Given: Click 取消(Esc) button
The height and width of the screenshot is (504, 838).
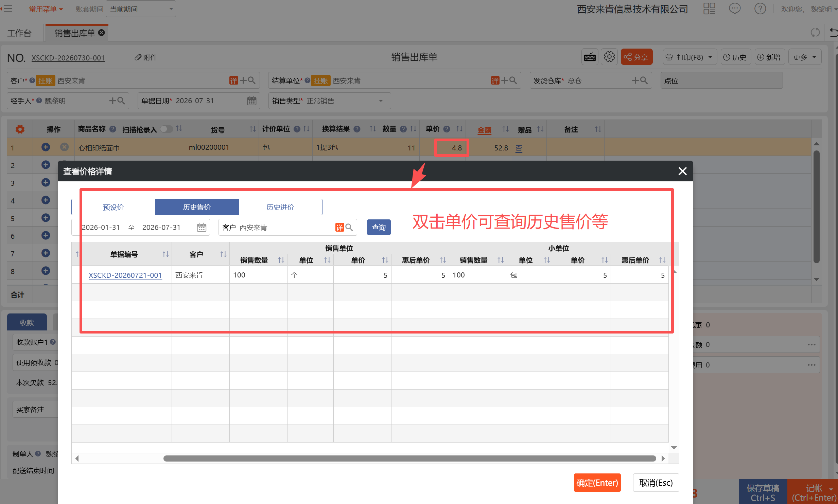Looking at the screenshot, I should click(x=656, y=483).
